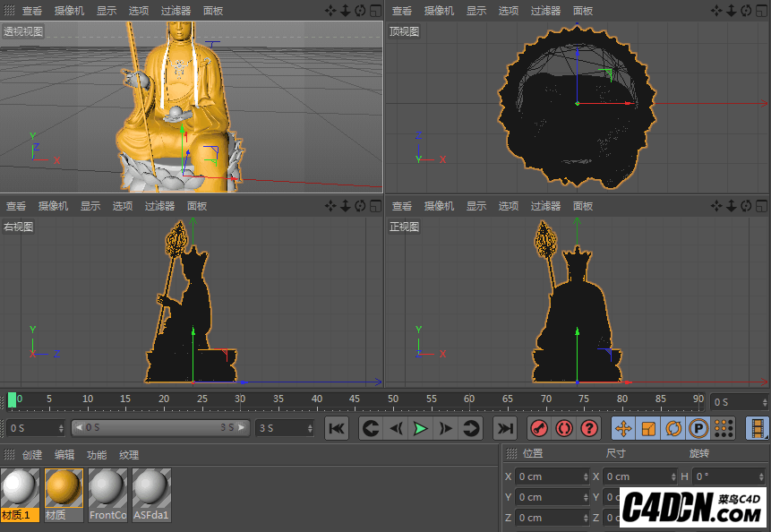Open the film strip timeline layout icon
771x532 pixels.
[x=758, y=428]
